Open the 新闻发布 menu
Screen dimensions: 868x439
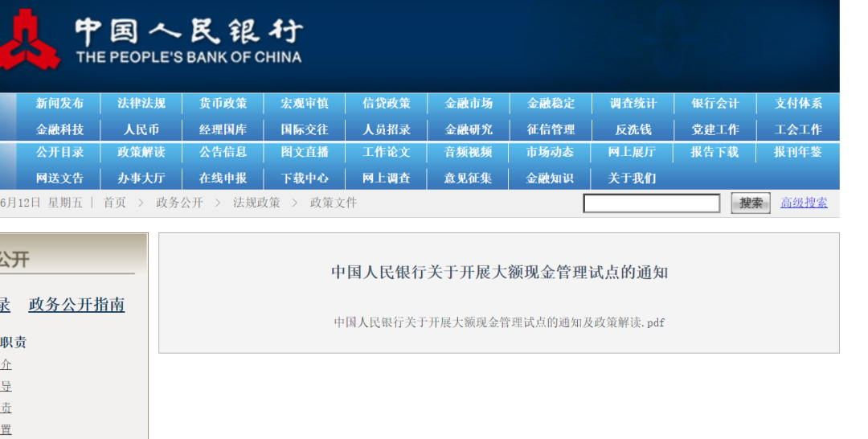click(59, 104)
